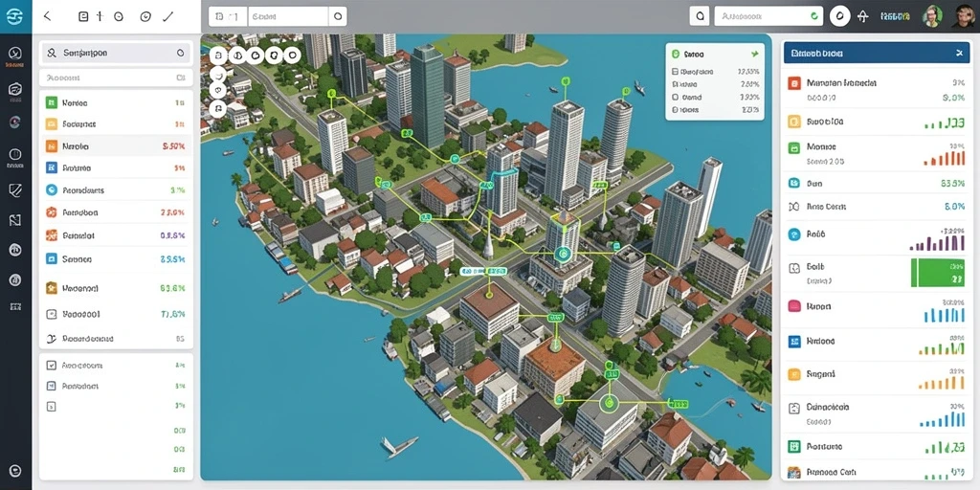
Task: Open the dropdown button right of the top center field
Action: [x=338, y=16]
